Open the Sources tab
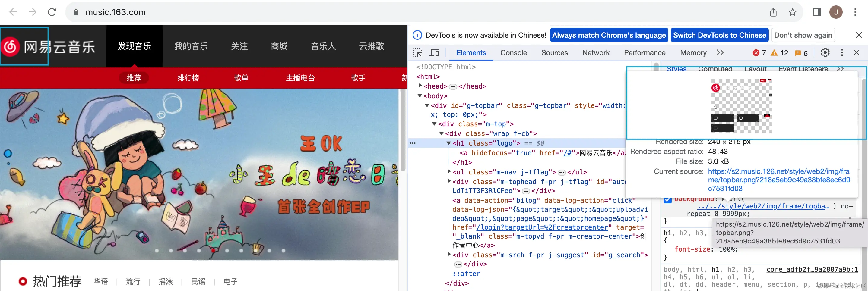Screen dimensions: 868x291 click(x=555, y=53)
